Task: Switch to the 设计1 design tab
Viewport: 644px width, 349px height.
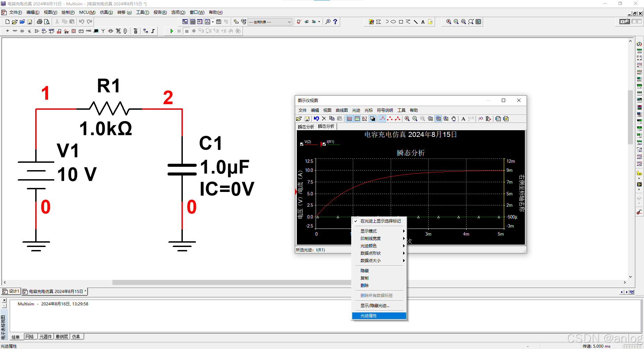Action: pyautogui.click(x=11, y=291)
